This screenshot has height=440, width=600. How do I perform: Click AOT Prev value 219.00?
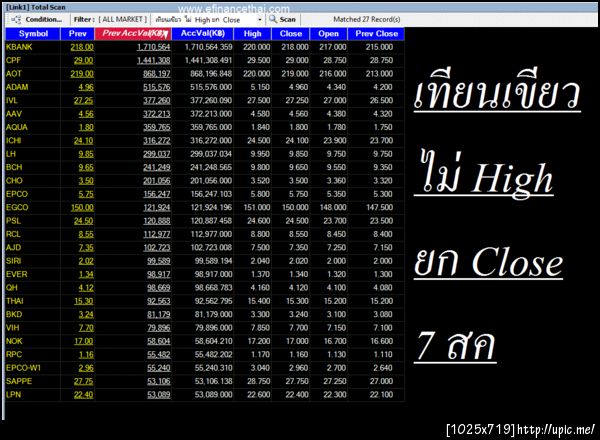pyautogui.click(x=82, y=74)
